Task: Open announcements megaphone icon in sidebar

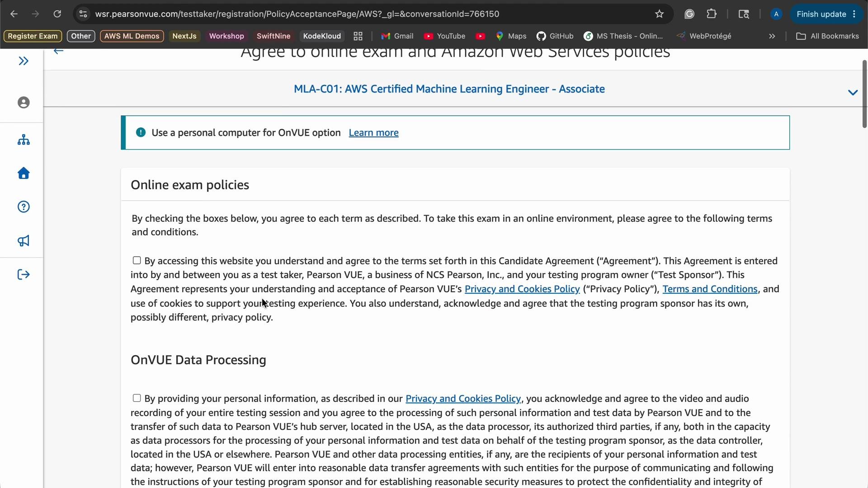Action: [24, 240]
